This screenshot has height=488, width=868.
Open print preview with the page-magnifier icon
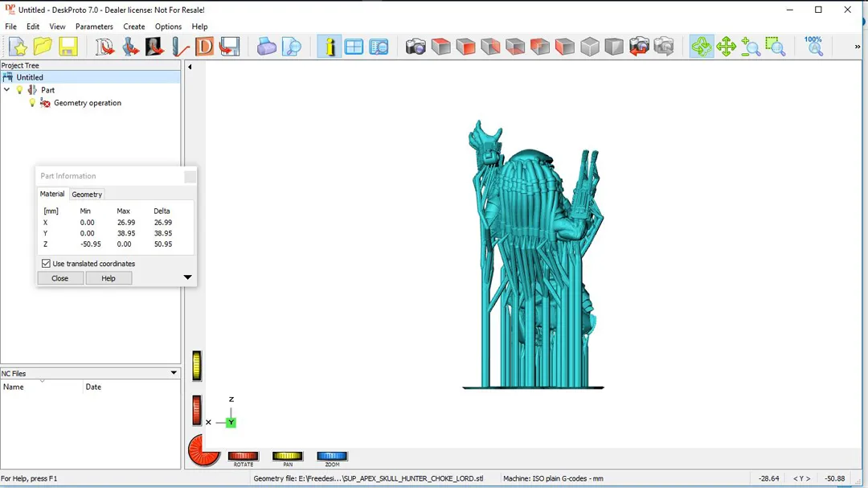point(291,47)
